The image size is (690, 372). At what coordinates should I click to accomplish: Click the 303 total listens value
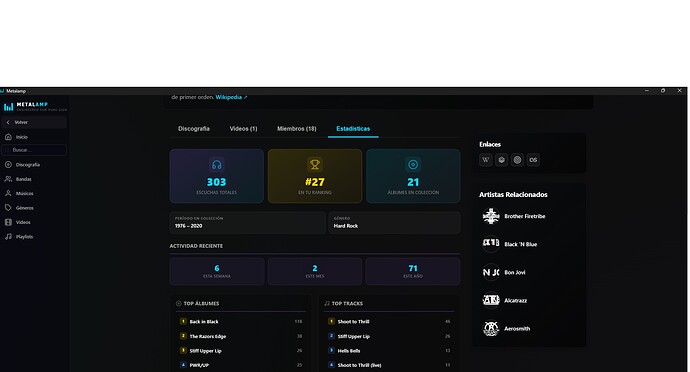point(217,182)
